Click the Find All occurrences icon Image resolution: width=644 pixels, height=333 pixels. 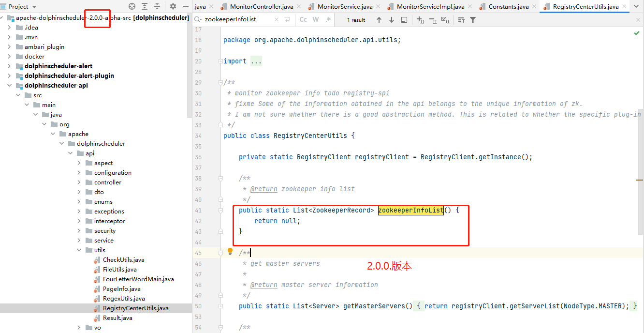(405, 19)
